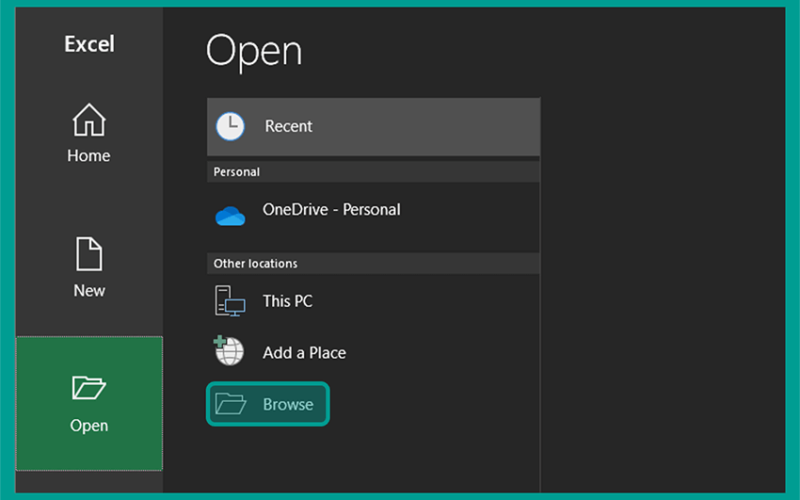The width and height of the screenshot is (800, 500).
Task: Select the Recent label in the list
Action: pyautogui.click(x=288, y=126)
